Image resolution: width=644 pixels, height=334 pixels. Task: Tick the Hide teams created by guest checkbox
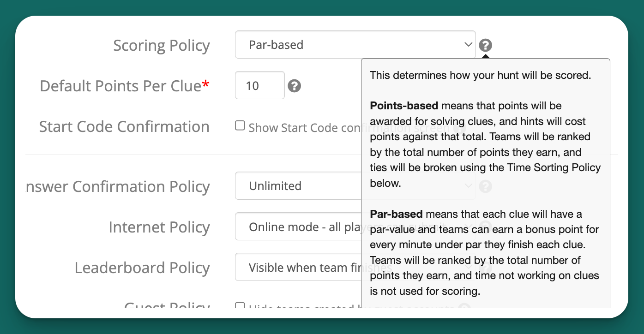click(x=240, y=305)
